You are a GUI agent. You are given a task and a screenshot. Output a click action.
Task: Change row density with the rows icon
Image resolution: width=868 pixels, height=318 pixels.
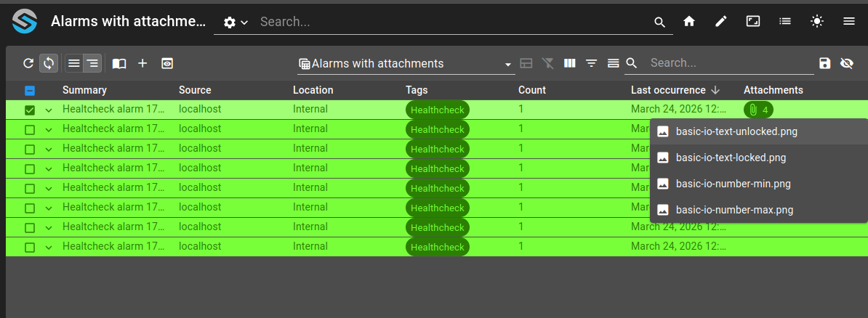(613, 64)
